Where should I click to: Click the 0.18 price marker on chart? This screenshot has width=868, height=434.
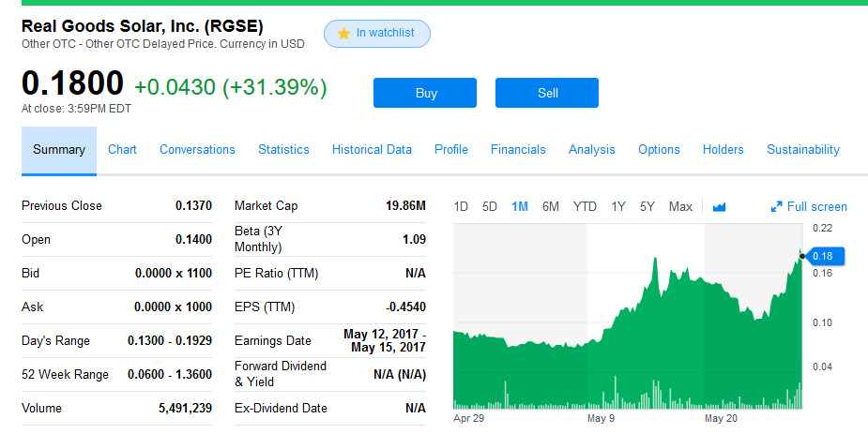click(x=823, y=256)
